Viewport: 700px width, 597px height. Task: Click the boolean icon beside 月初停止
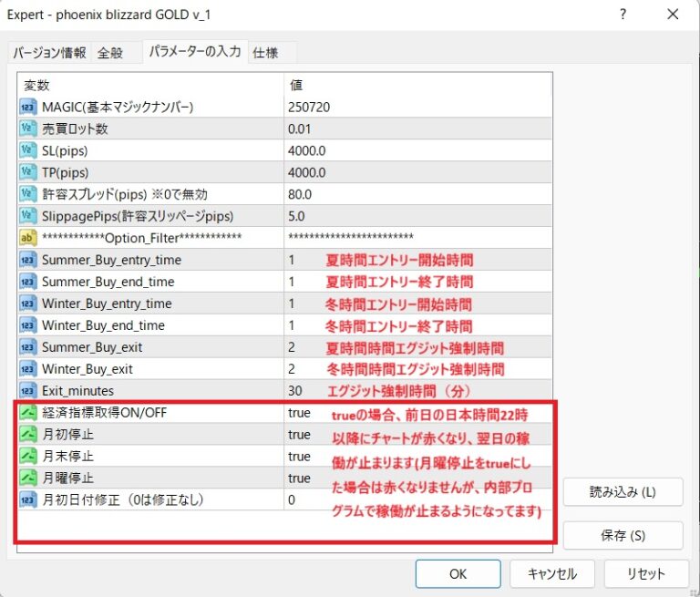point(27,435)
